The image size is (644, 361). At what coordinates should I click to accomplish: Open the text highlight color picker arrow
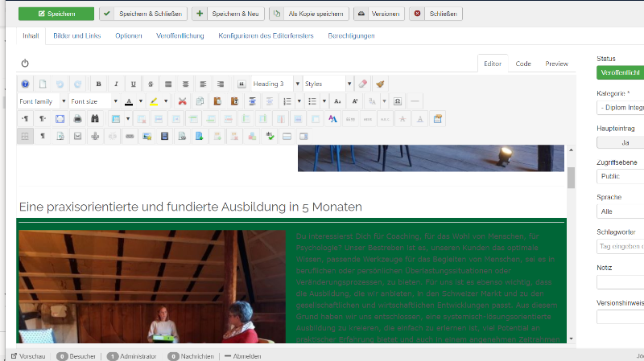[166, 101]
